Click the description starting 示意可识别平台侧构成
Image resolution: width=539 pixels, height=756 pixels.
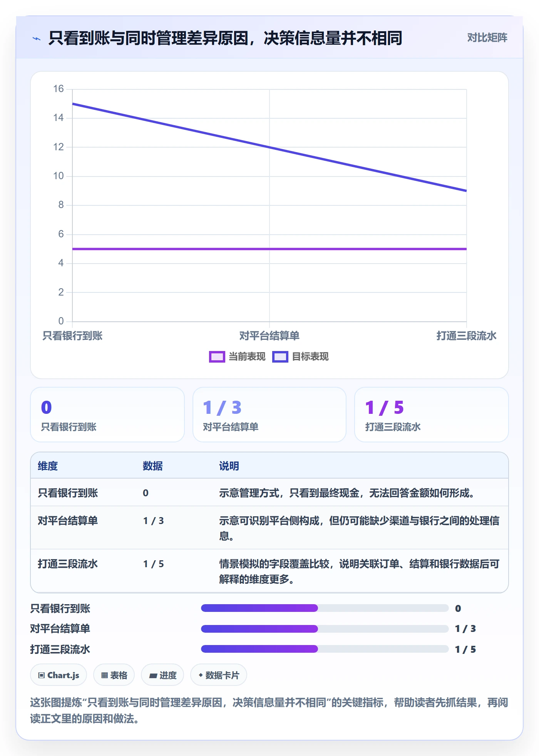359,528
